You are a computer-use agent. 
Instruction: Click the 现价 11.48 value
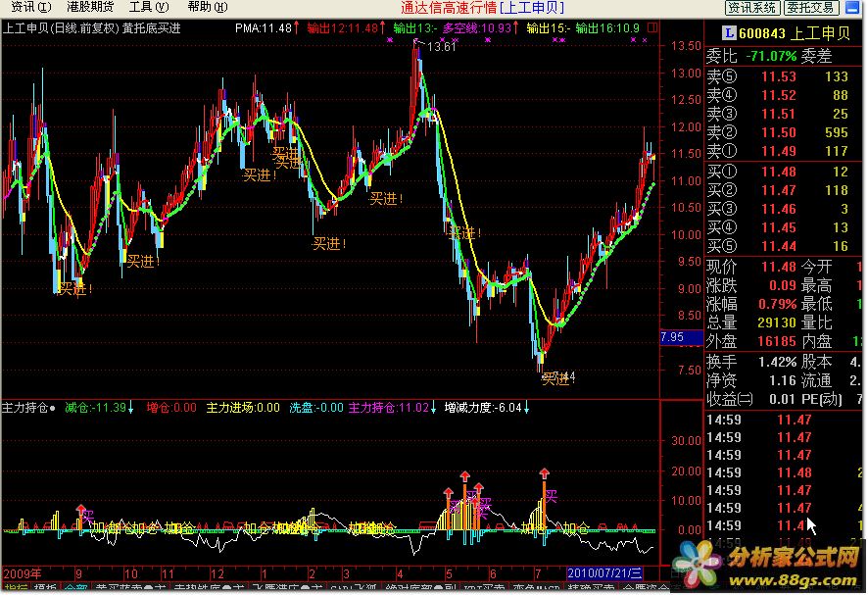(x=778, y=267)
